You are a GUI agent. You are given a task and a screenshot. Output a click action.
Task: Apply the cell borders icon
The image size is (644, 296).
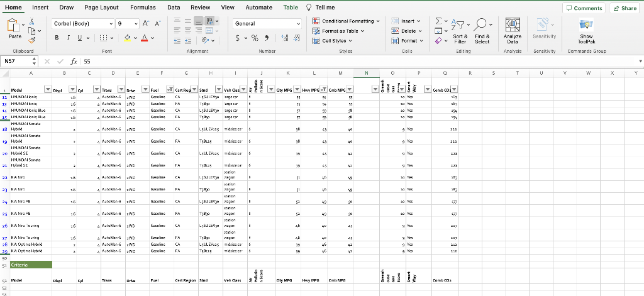(103, 38)
